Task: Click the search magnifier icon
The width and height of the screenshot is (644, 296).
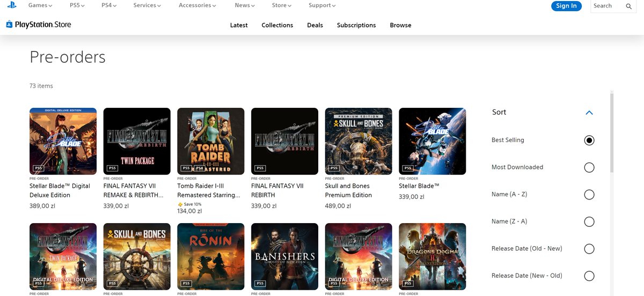Action: (x=629, y=6)
